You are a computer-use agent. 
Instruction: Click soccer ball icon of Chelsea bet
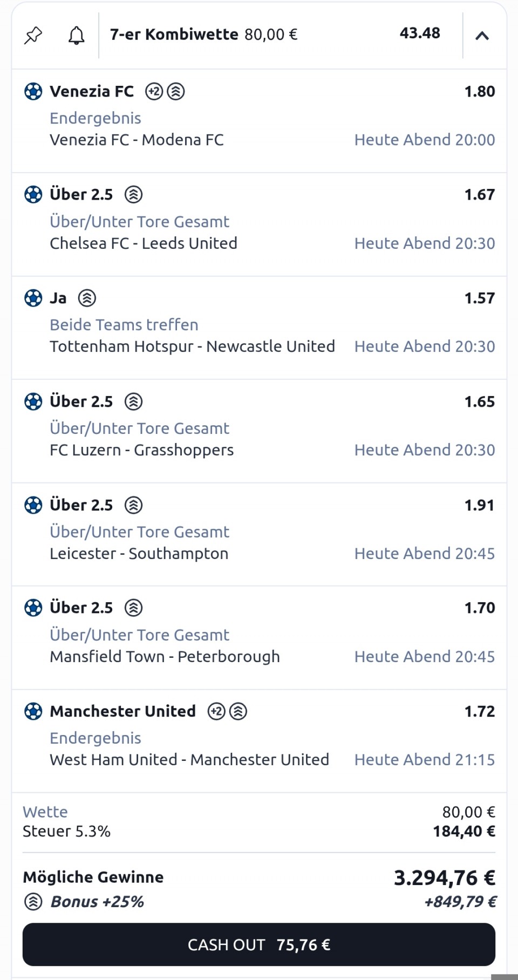pos(33,194)
